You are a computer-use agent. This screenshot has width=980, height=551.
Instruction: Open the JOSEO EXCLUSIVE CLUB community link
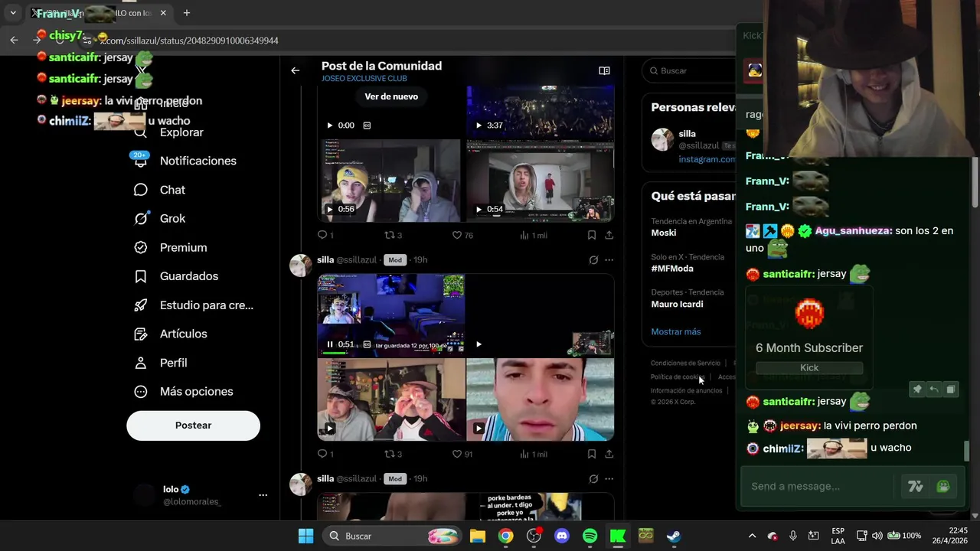tap(364, 79)
